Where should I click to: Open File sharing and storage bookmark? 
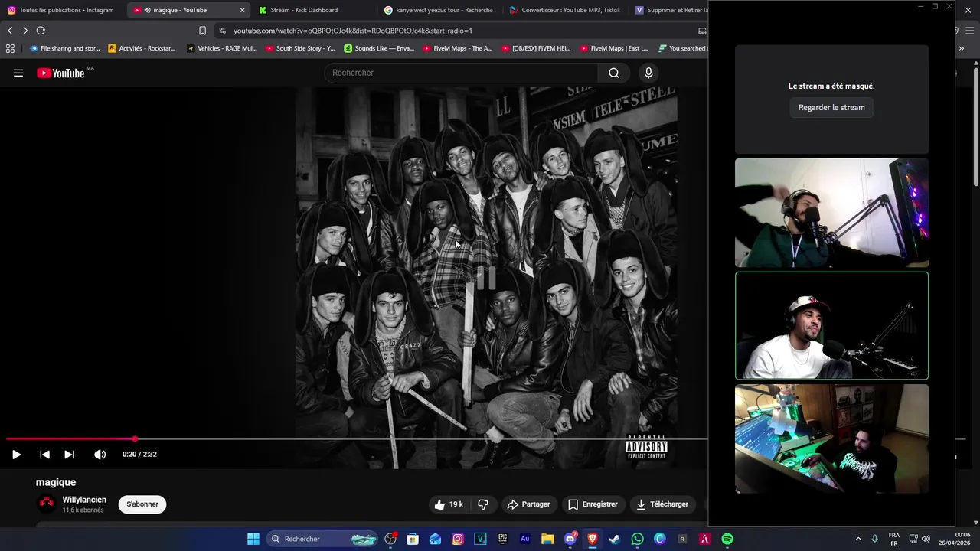(x=64, y=48)
